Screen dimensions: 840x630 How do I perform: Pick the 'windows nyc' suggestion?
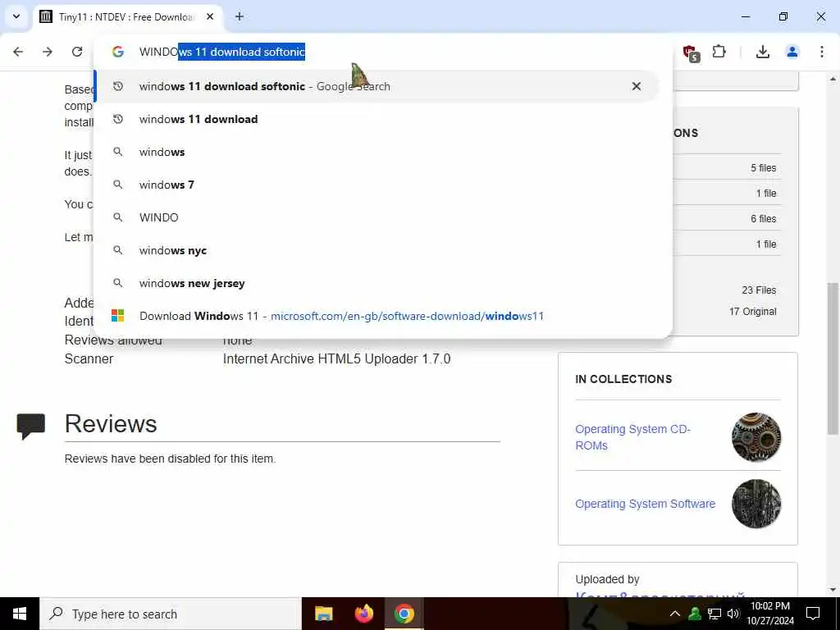pos(377,250)
